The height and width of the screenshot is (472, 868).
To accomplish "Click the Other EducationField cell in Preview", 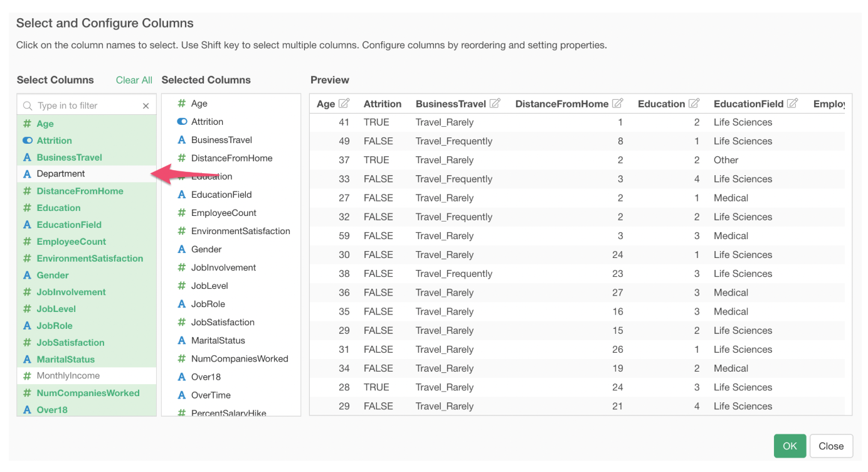I will point(726,160).
